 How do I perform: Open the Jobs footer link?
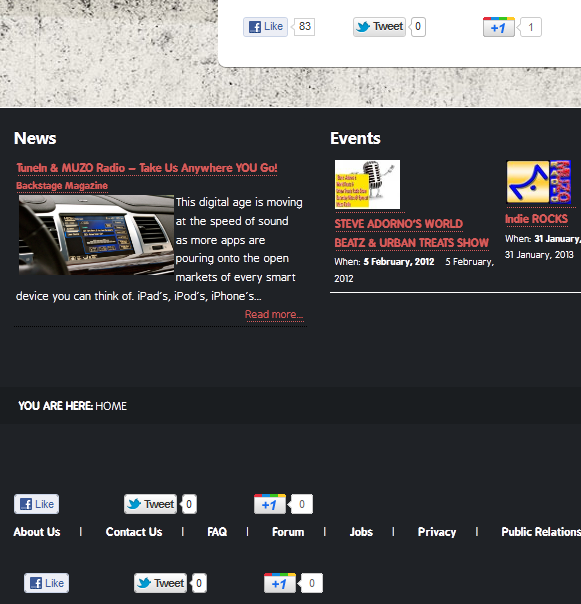click(361, 532)
